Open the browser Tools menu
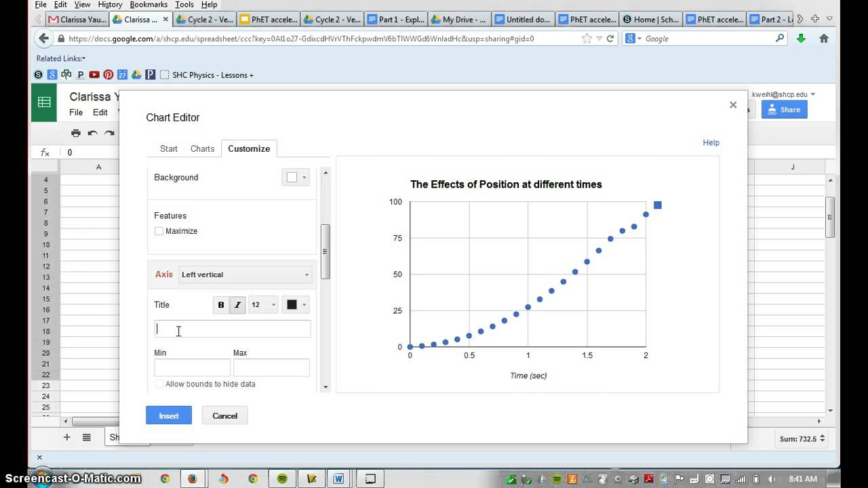Screen dimensions: 868x488 click(x=184, y=5)
